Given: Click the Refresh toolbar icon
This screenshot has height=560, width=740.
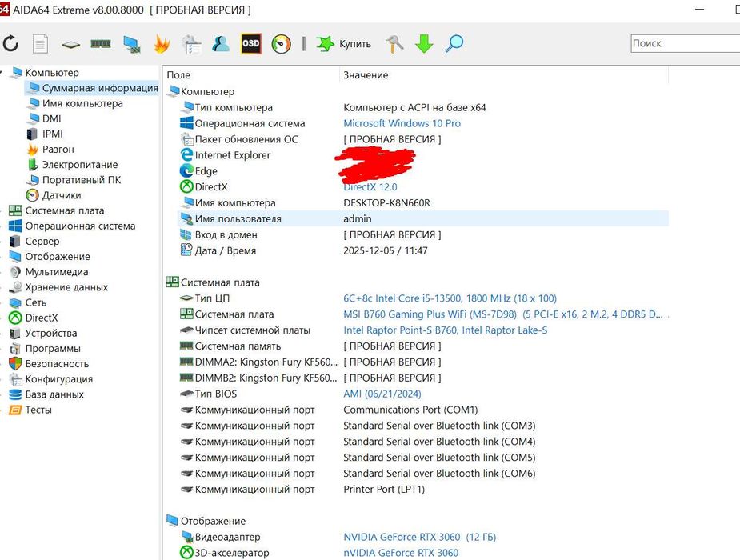Looking at the screenshot, I should 10,44.
